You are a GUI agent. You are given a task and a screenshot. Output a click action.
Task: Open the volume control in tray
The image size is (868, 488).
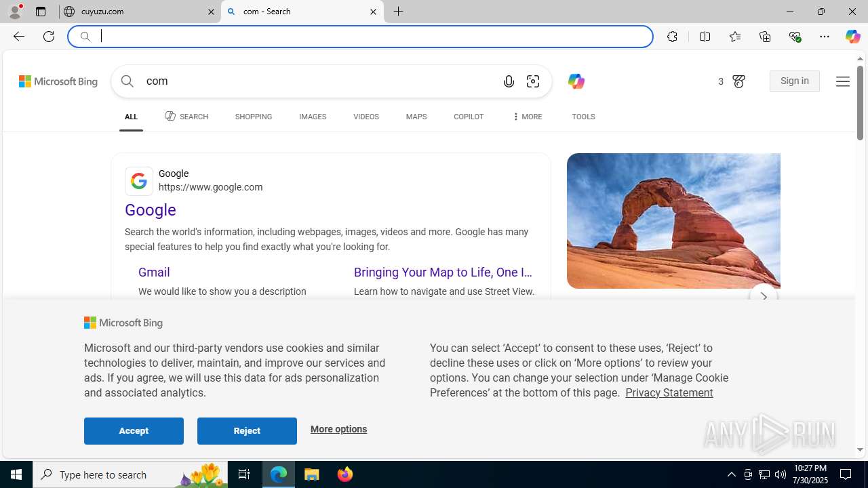click(x=781, y=474)
